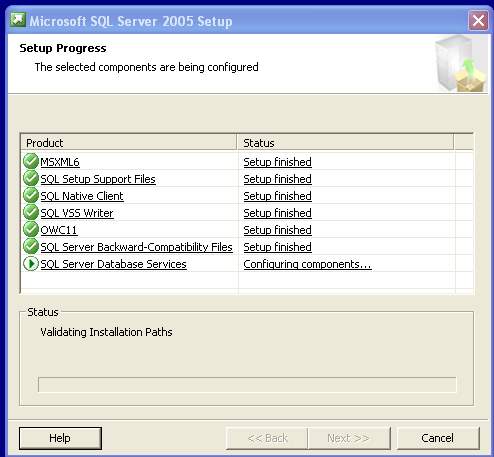This screenshot has height=457, width=494.
Task: Click the green checkmark icon beside MSXML6
Action: [31, 162]
